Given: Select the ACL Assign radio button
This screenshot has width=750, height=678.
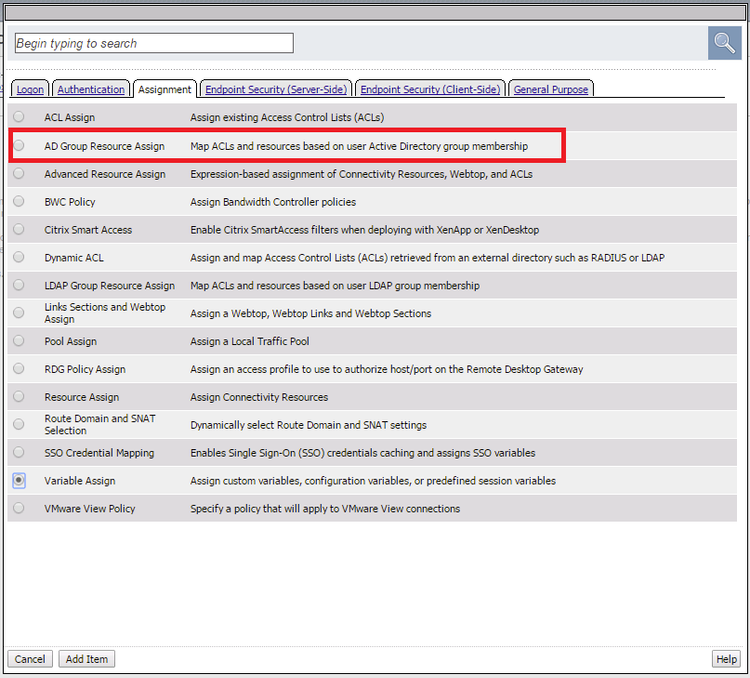Looking at the screenshot, I should [19, 117].
